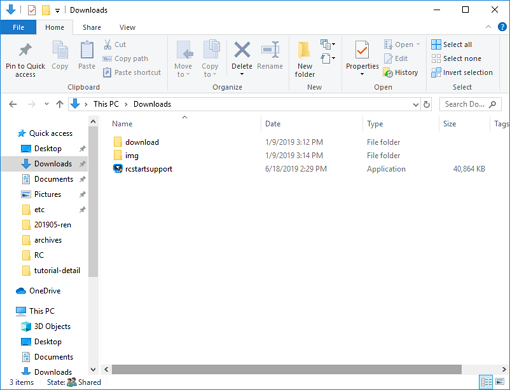This screenshot has height=390, width=510.
Task: Click the Properties checkmark icon in title bar
Action: click(32, 10)
